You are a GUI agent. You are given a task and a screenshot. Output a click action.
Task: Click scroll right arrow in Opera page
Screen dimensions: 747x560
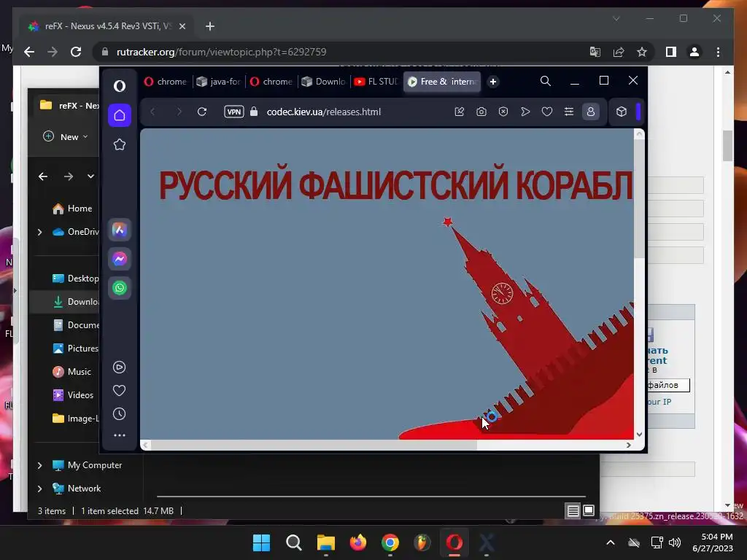click(x=628, y=445)
